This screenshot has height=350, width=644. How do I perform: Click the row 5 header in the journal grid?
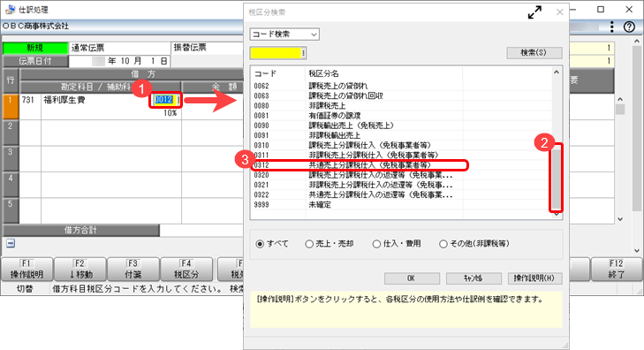(11, 210)
